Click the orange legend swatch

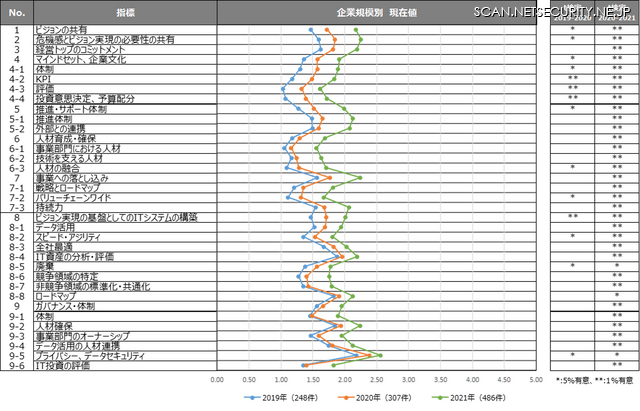346,397
